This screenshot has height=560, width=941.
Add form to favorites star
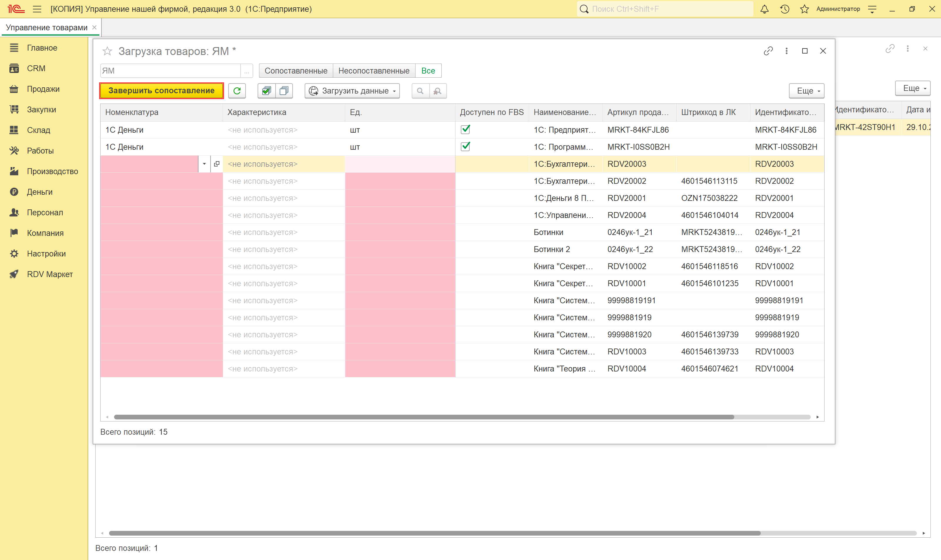108,51
